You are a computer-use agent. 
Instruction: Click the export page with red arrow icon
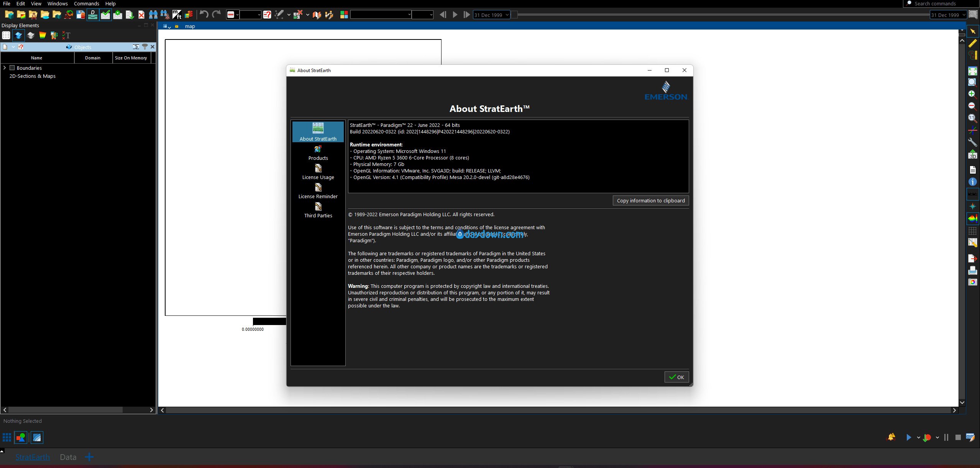point(972,258)
